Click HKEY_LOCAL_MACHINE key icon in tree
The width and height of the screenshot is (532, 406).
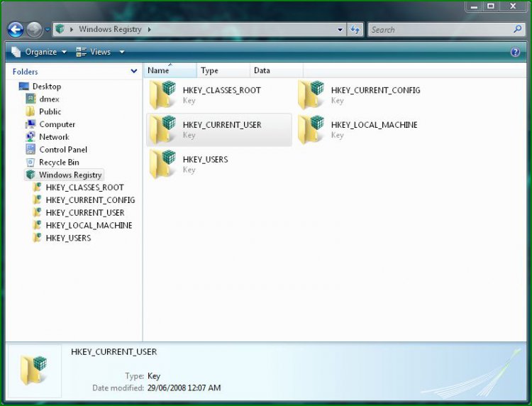37,226
